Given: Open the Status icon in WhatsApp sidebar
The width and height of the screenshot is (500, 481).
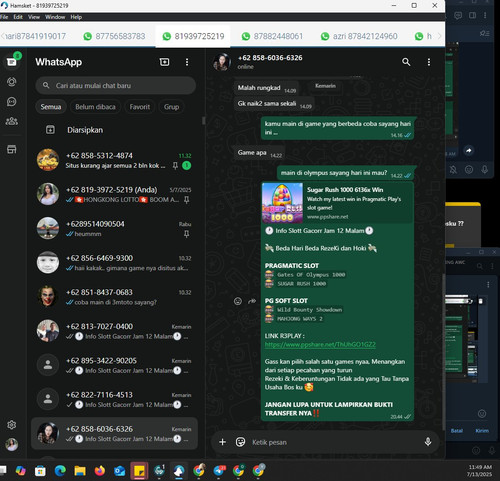Looking at the screenshot, I should 12,82.
